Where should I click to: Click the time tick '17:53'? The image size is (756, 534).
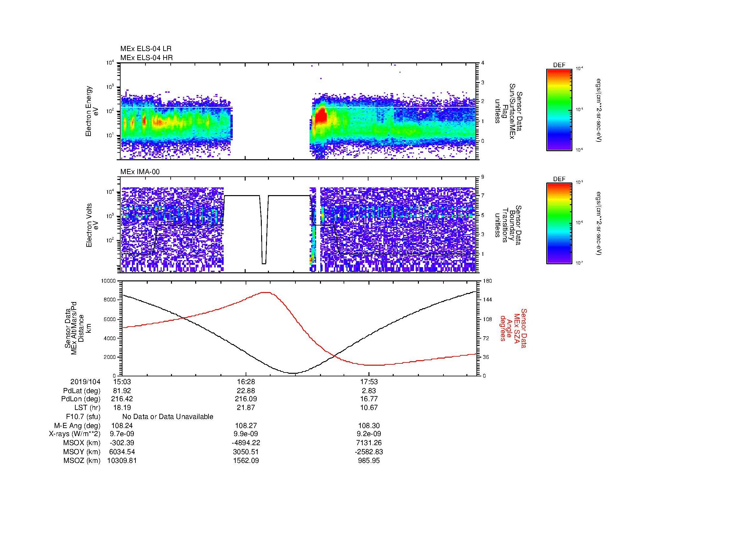(x=369, y=382)
